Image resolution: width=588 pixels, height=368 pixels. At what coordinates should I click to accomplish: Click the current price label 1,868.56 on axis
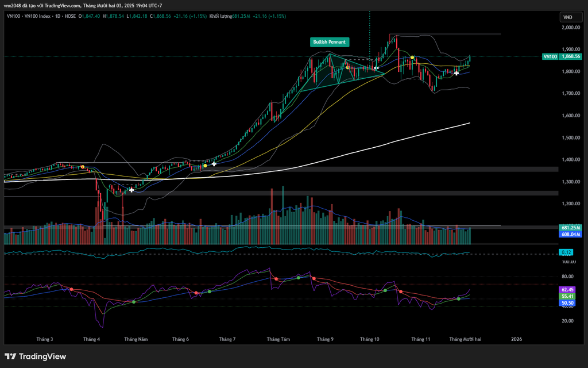point(571,57)
